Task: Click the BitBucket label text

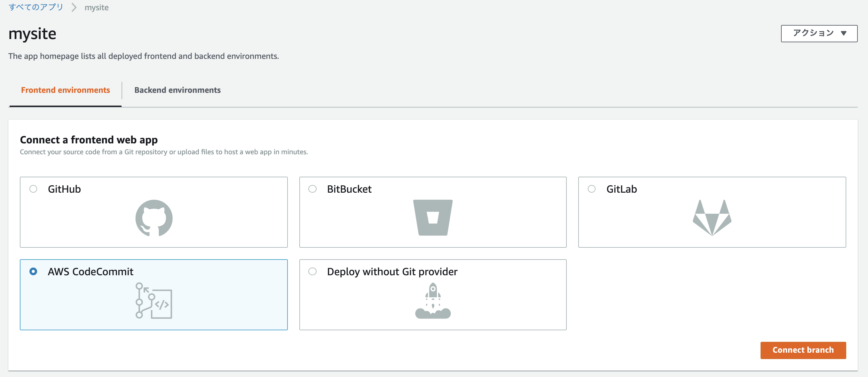Action: [349, 189]
